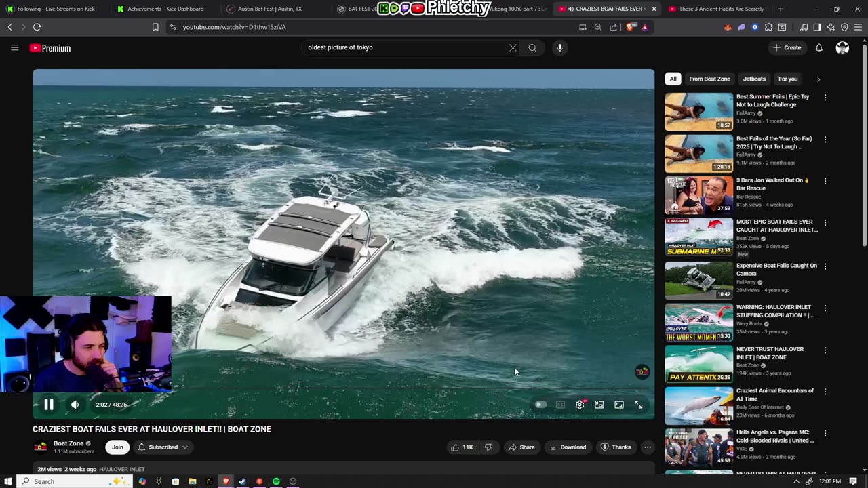Click the address bar URL
This screenshot has width=868, height=488.
(x=234, y=27)
